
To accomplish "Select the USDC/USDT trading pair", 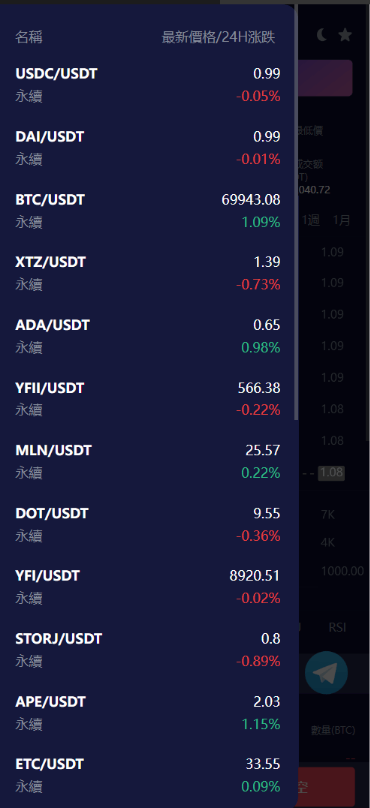I will coord(147,85).
